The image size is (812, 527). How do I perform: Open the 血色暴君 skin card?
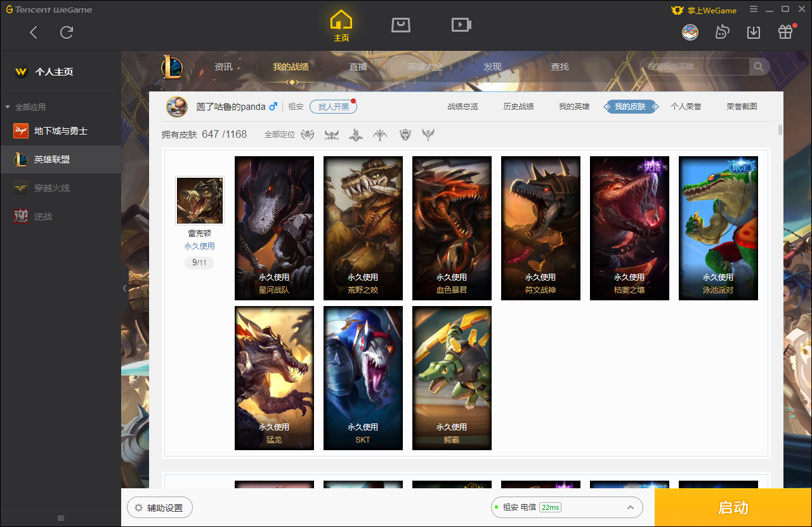pyautogui.click(x=452, y=229)
